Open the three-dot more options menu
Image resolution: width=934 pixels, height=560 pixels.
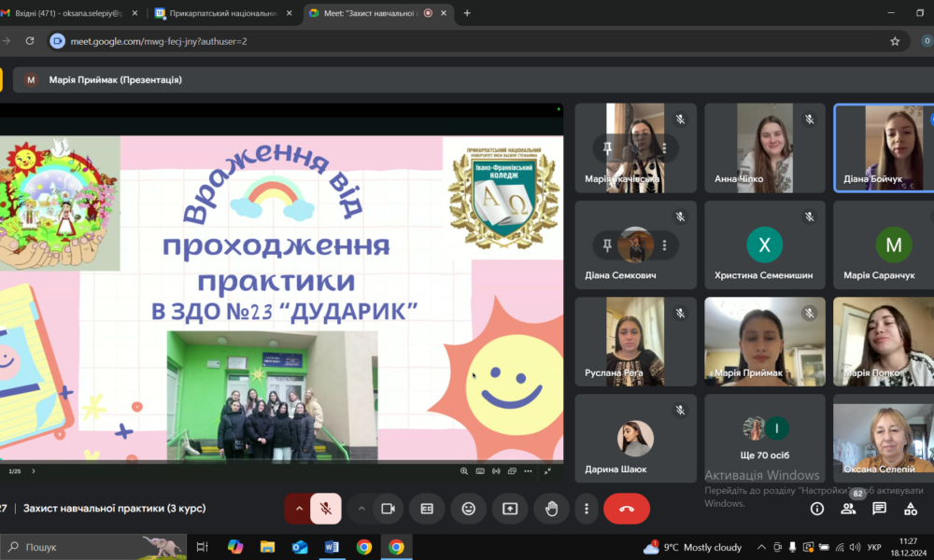pyautogui.click(x=587, y=509)
